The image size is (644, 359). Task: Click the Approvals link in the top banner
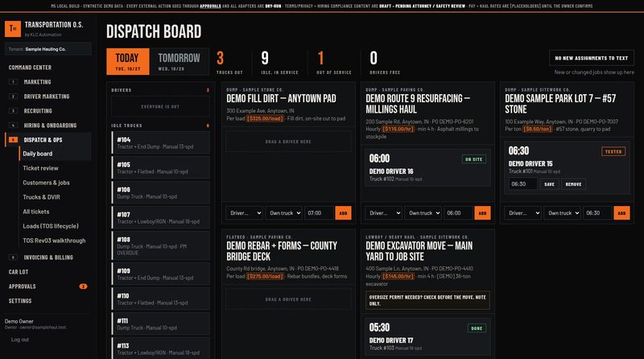point(210,6)
